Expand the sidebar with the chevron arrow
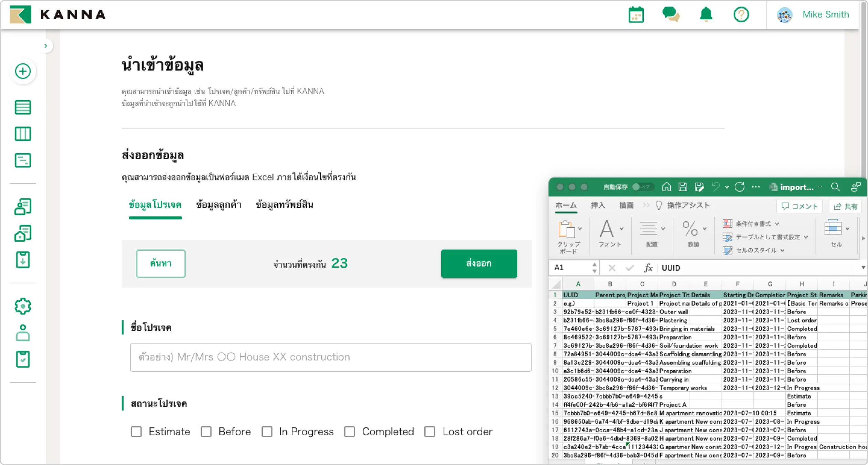 coord(45,46)
